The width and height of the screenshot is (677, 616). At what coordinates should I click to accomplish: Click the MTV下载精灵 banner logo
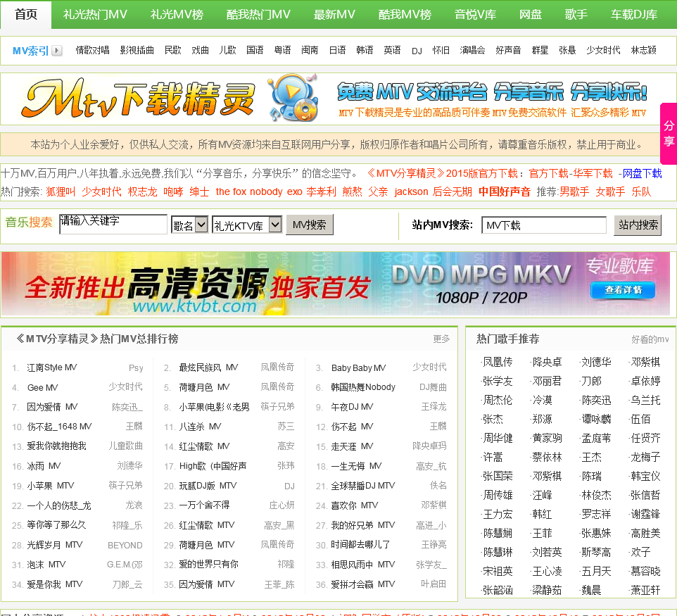[138, 99]
